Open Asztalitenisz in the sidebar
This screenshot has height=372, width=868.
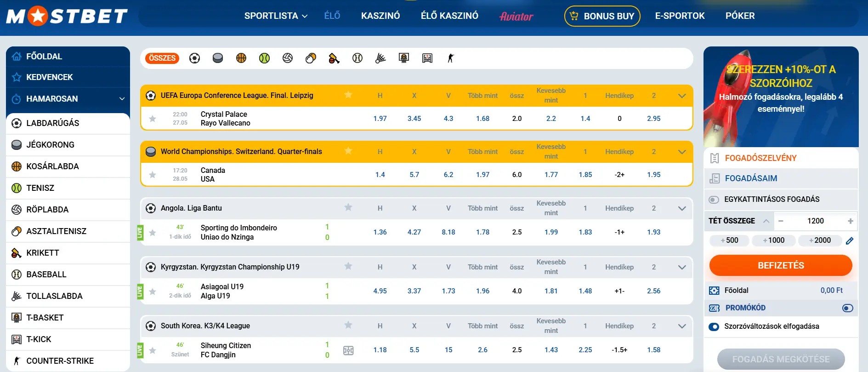click(68, 231)
